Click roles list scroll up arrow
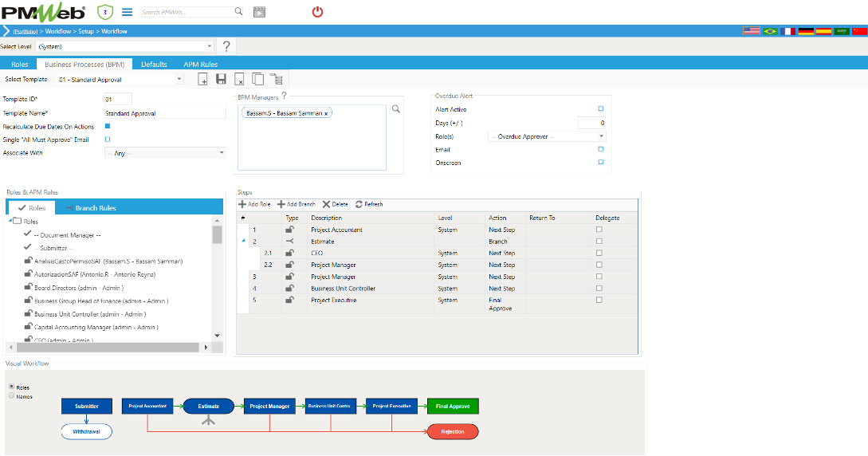The image size is (868, 456). point(217,220)
